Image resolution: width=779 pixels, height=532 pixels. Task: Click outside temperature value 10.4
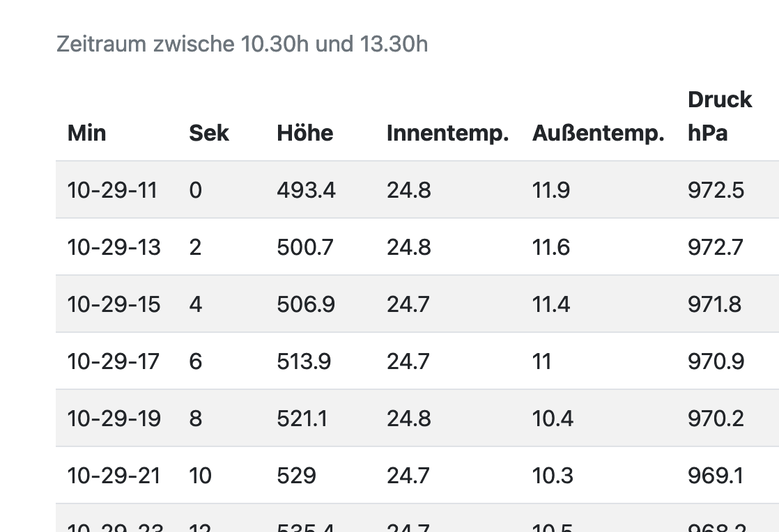[x=553, y=418]
